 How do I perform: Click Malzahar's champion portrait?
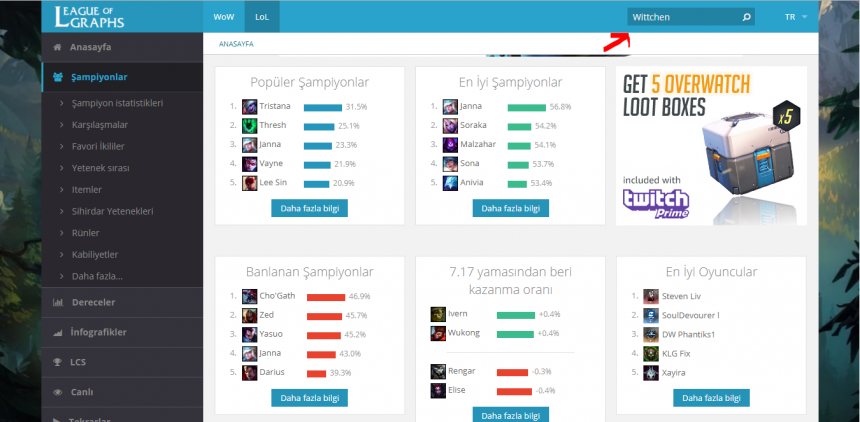tap(450, 145)
